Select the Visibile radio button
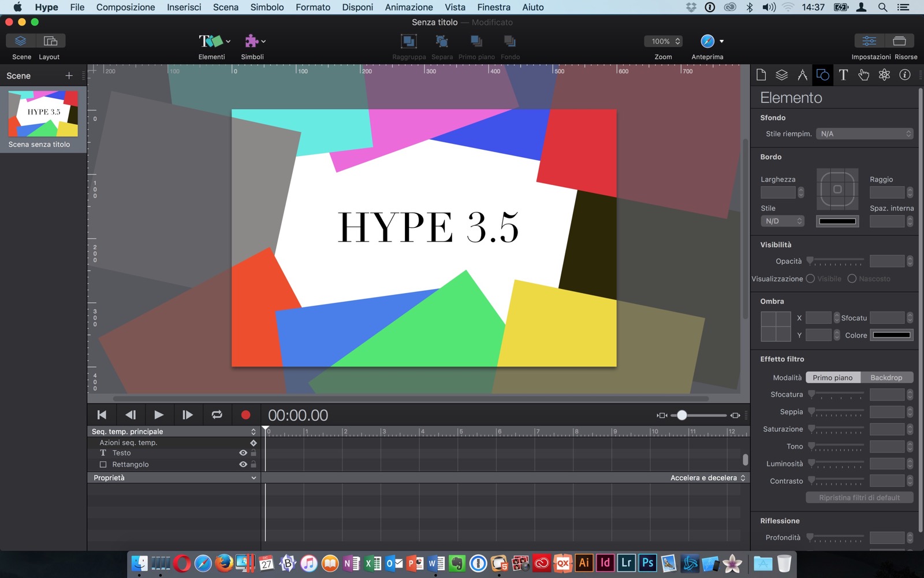The height and width of the screenshot is (578, 924). pyautogui.click(x=810, y=279)
